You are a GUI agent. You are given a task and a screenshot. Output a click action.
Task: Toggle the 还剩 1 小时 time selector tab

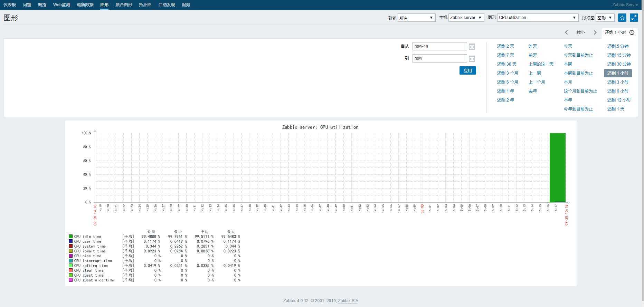(619, 32)
